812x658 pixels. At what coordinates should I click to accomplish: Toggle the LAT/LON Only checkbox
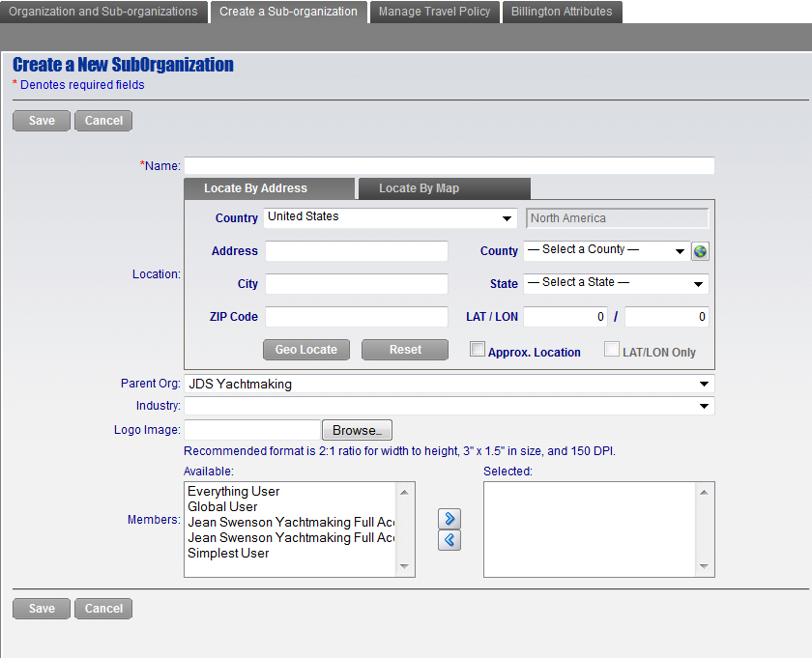[x=612, y=350]
